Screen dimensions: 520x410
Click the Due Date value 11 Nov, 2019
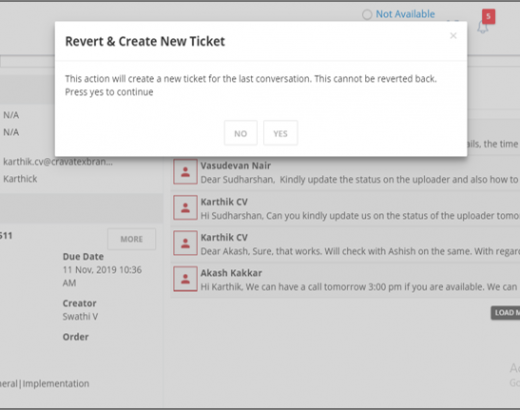[x=102, y=276]
